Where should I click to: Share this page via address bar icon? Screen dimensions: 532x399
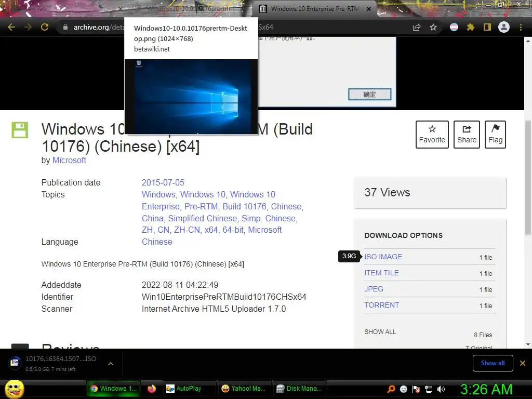[x=417, y=27]
